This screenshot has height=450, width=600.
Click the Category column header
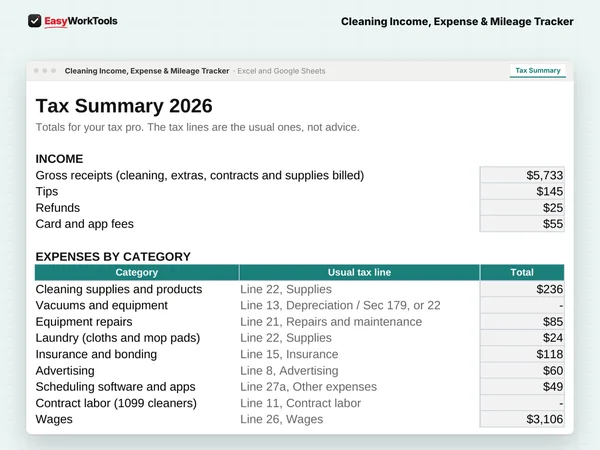137,272
